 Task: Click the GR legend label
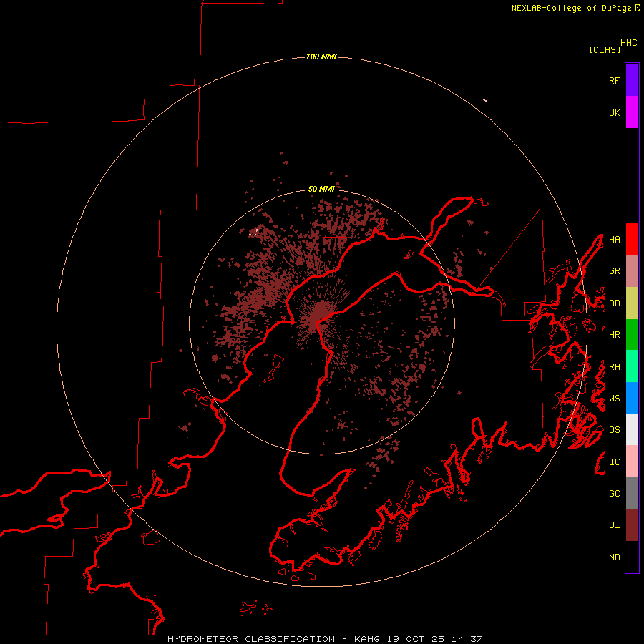tap(614, 271)
